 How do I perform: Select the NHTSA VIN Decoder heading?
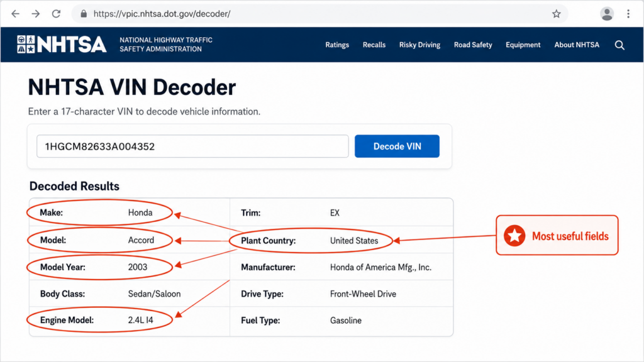coord(132,87)
